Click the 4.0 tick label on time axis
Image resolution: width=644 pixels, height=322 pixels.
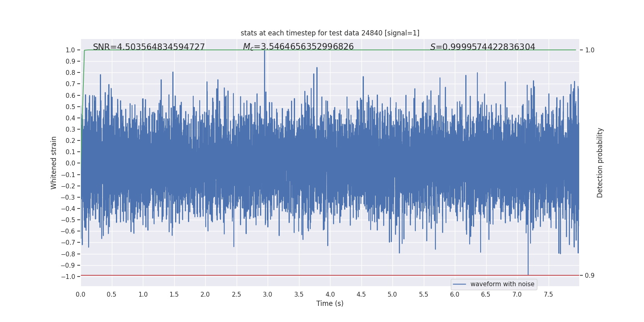[x=330, y=294]
